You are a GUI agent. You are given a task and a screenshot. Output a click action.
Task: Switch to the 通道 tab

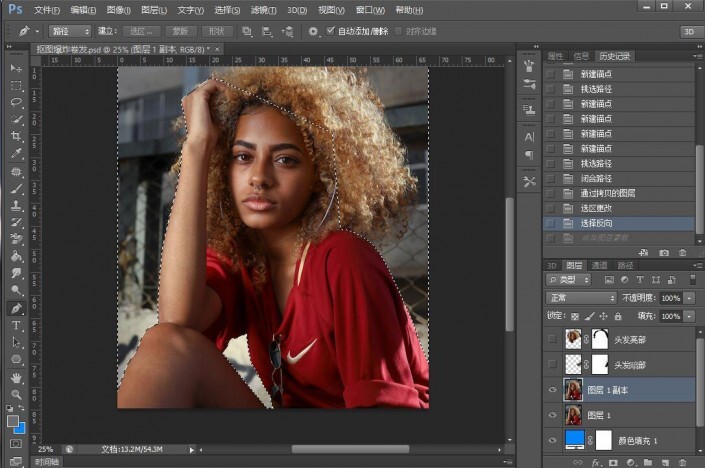click(600, 265)
